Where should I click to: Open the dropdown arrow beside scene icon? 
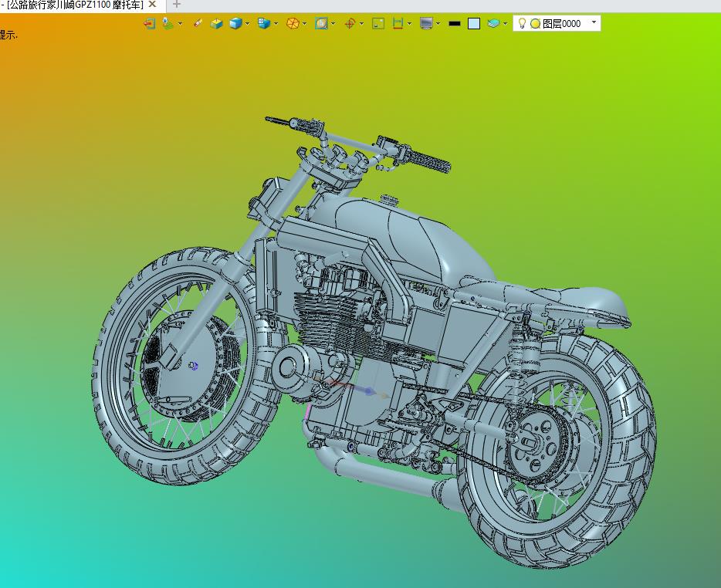pyautogui.click(x=180, y=23)
